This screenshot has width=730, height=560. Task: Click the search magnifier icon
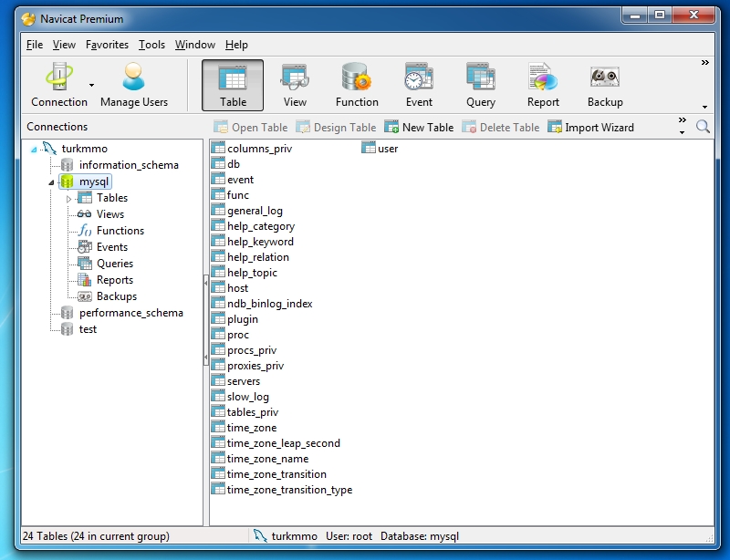click(x=703, y=126)
